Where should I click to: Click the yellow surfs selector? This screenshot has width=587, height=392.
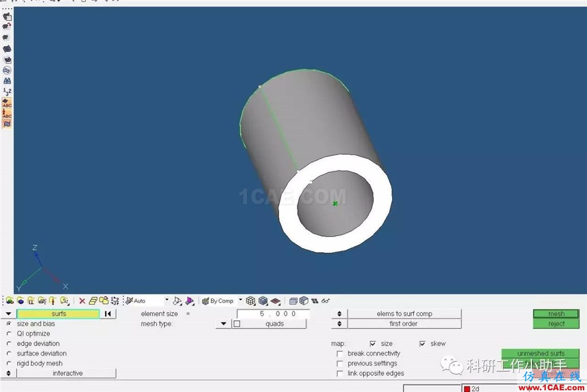[58, 313]
